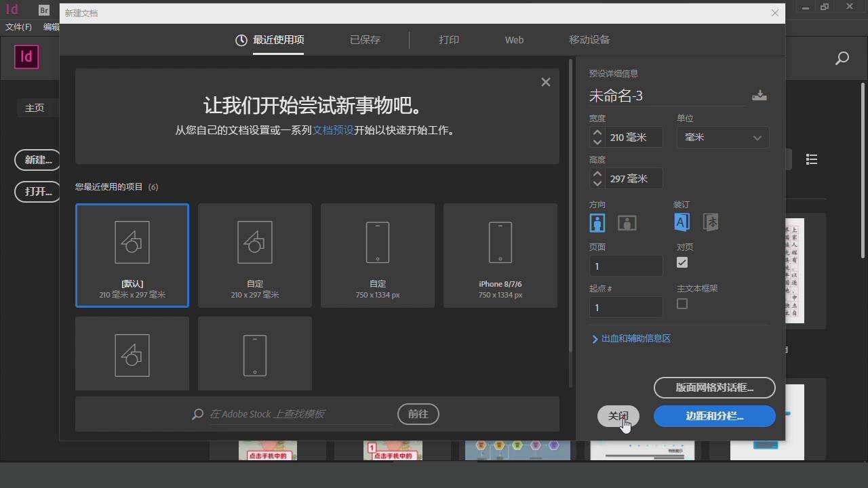Launch Adobe Bridge from the taskbar
This screenshot has height=488, width=868.
tap(43, 9)
